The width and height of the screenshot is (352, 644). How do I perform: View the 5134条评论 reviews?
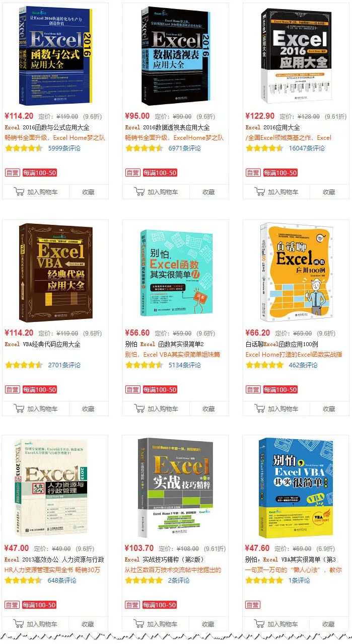tap(184, 365)
